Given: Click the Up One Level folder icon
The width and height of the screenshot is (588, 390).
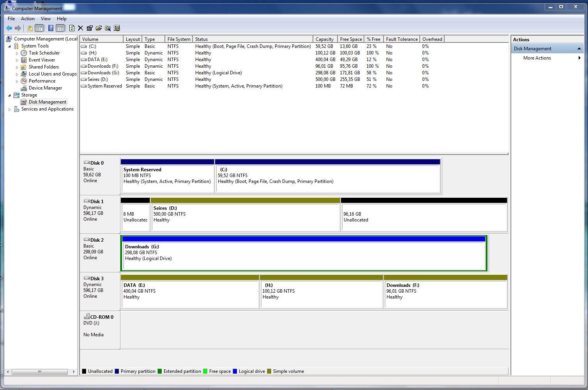Looking at the screenshot, I should 30,28.
